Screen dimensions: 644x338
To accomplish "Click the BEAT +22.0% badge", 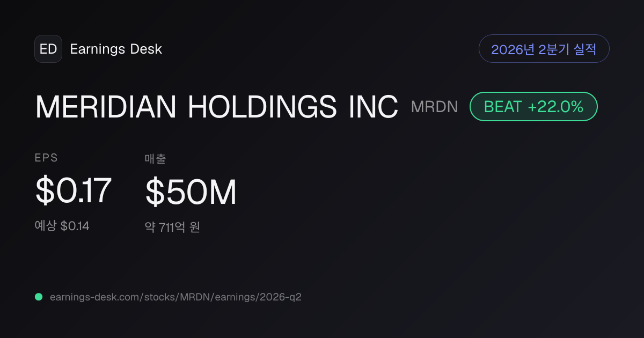I will 533,107.
